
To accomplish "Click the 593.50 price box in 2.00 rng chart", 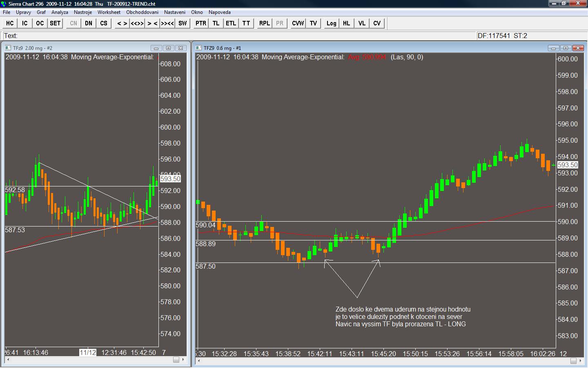I will (170, 179).
